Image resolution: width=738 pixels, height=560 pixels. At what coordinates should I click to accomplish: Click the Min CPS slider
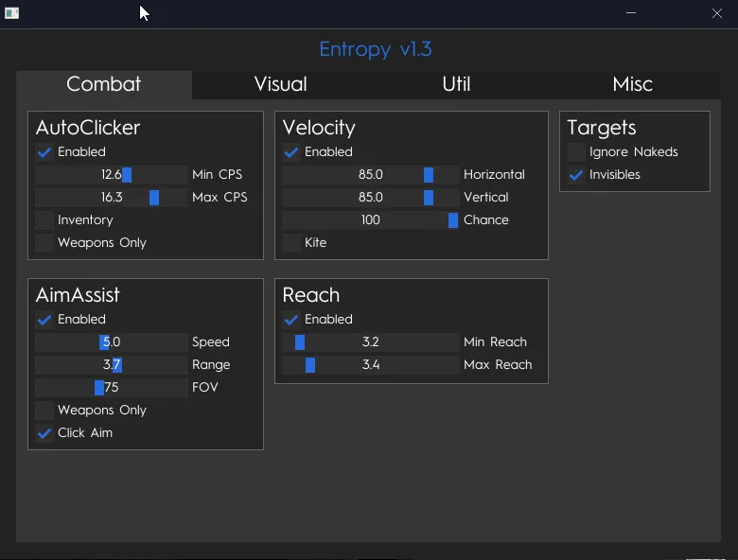(x=112, y=175)
